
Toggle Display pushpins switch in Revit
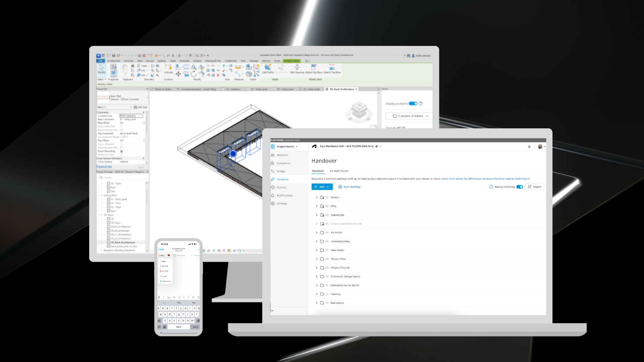(413, 104)
